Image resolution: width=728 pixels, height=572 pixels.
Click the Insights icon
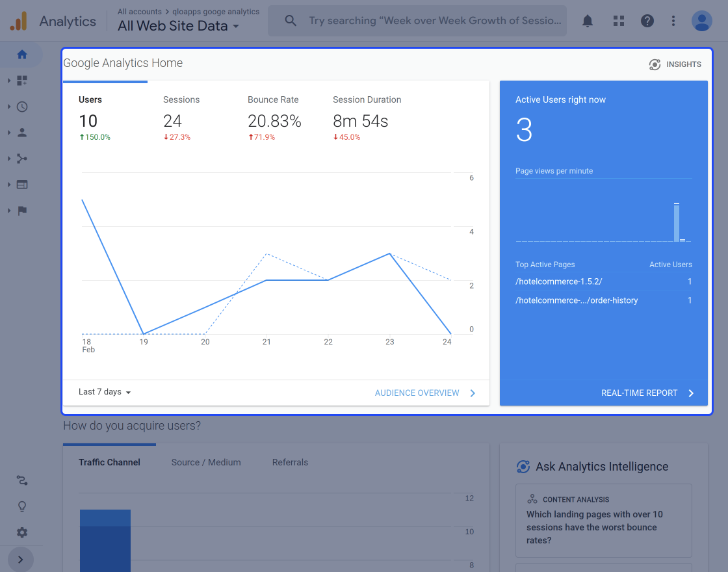click(655, 64)
